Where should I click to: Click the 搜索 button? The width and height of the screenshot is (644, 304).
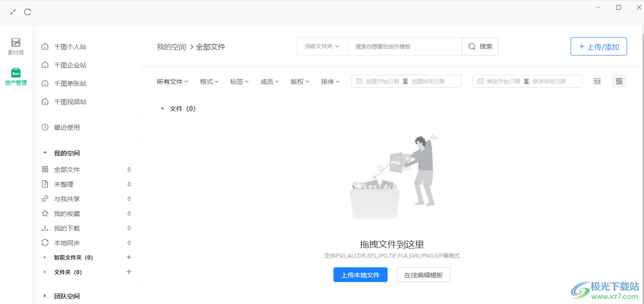[480, 46]
